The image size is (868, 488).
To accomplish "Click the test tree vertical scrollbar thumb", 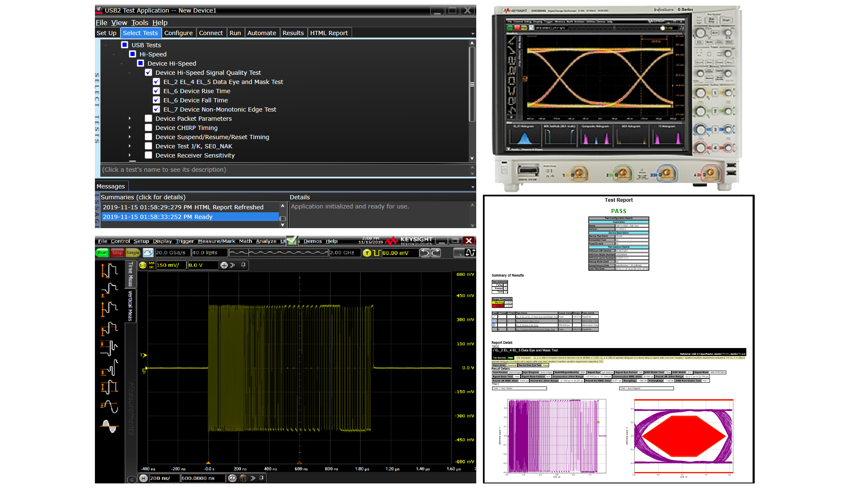I will pos(472,84).
